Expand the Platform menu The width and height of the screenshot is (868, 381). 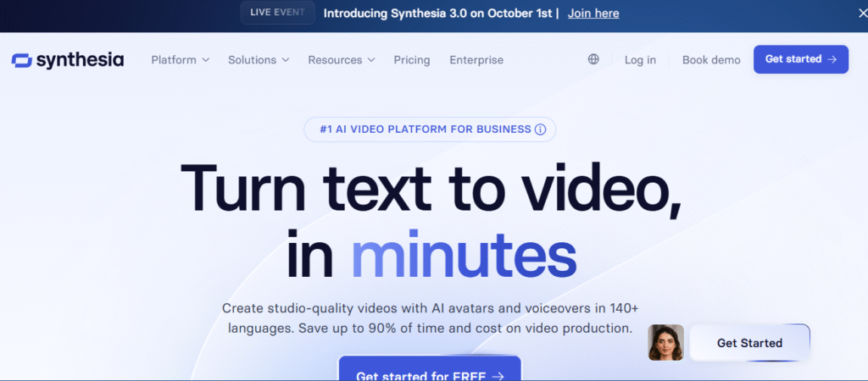point(181,60)
